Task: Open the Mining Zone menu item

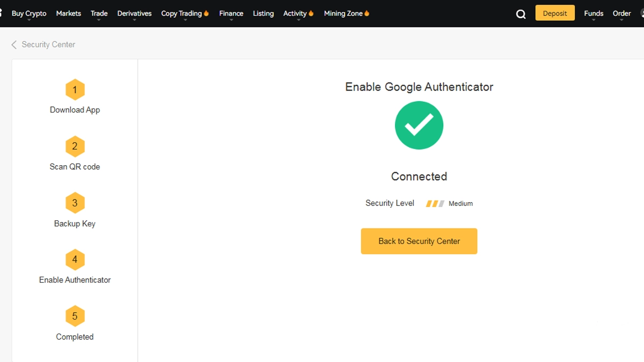Action: (347, 13)
